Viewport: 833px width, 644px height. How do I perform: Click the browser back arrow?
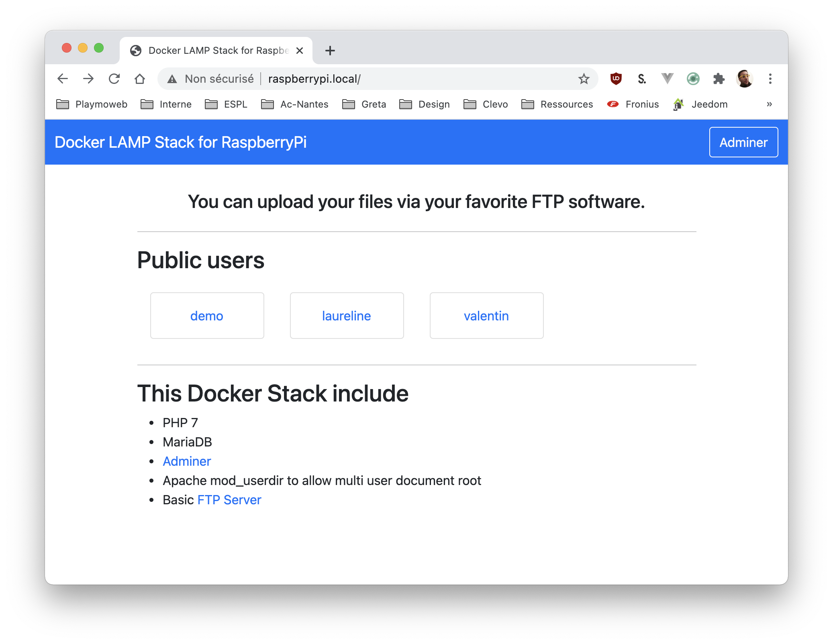point(63,79)
